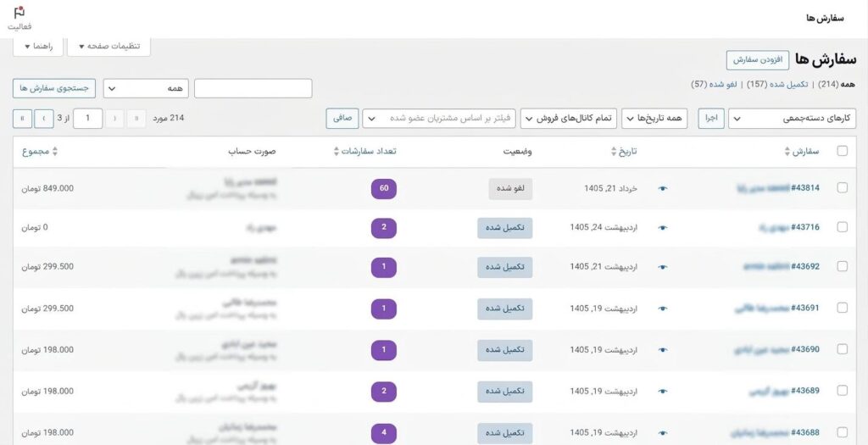Open order #43689 link
Image resolution: width=868 pixels, height=445 pixels.
tap(784, 392)
